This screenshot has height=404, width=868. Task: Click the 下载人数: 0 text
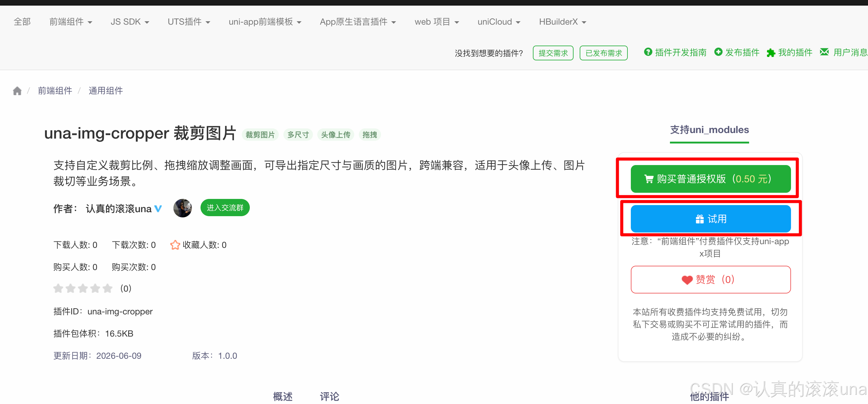click(75, 245)
